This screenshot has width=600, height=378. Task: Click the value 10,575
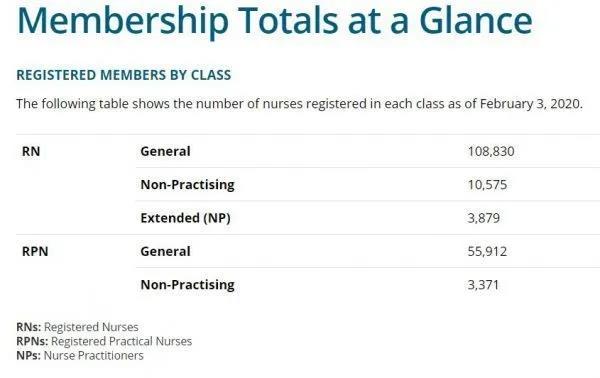coord(487,185)
